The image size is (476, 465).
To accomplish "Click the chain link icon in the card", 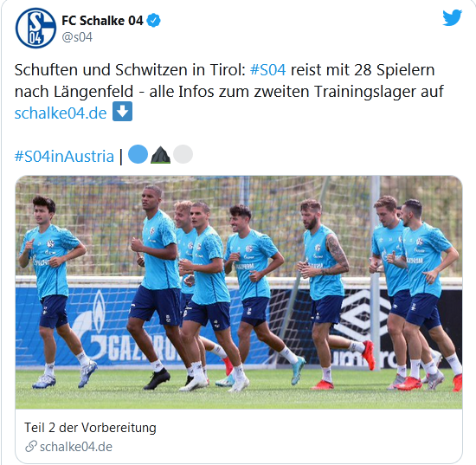I will pyautogui.click(x=31, y=446).
